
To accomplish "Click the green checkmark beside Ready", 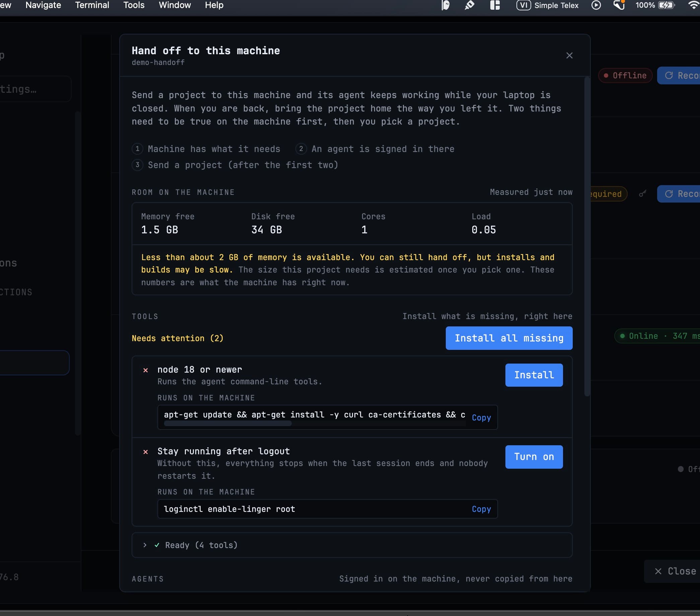I will (157, 545).
